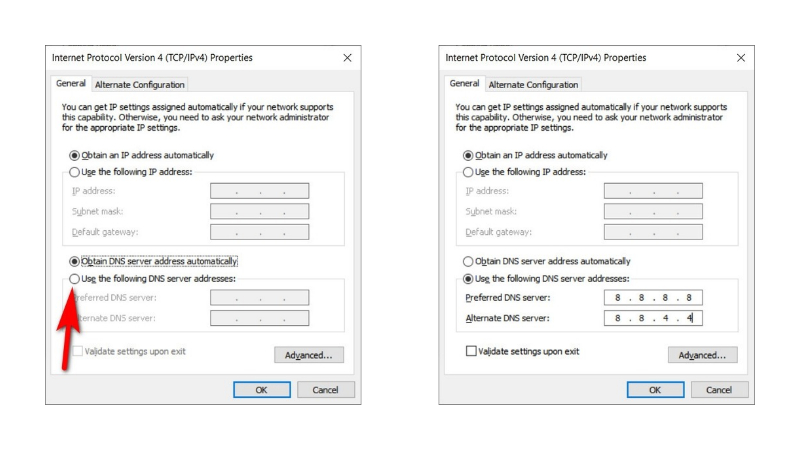This screenshot has width=800, height=450.
Task: Click Cancel in right dialog
Action: (719, 390)
